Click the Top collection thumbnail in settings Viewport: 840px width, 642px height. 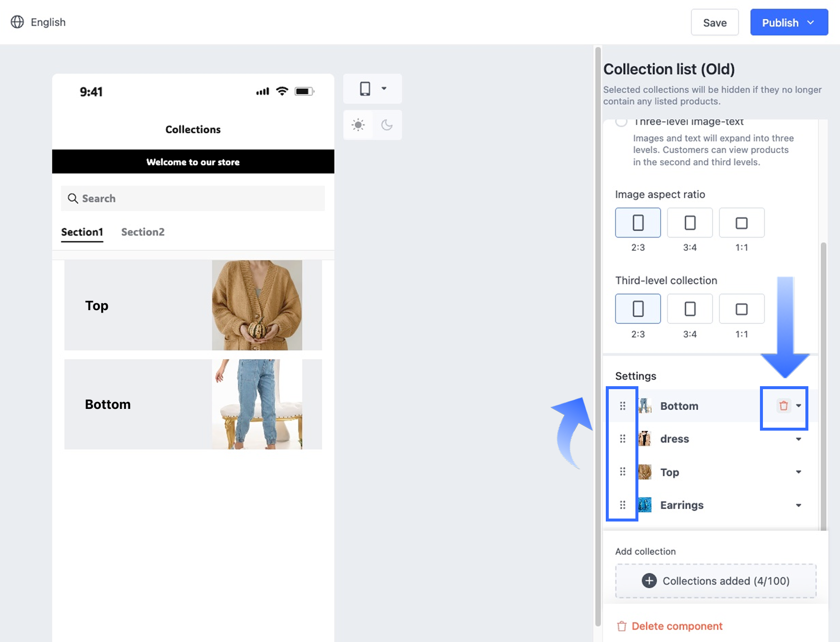coord(645,472)
